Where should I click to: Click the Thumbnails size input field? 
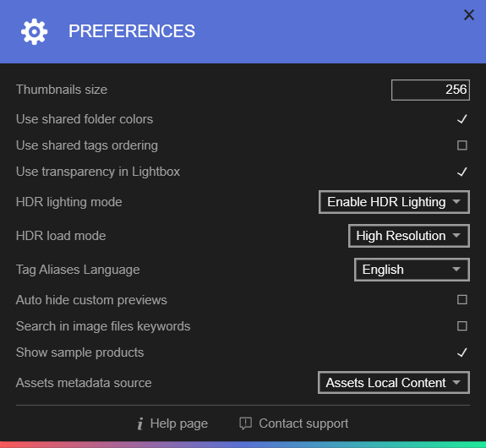point(430,90)
